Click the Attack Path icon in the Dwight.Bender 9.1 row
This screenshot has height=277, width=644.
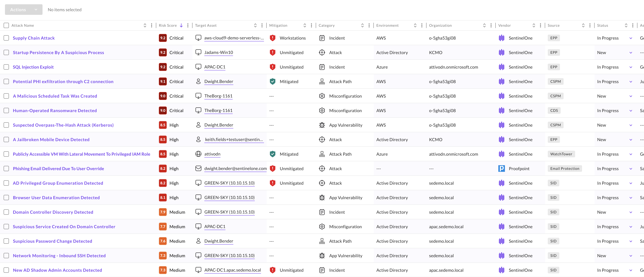(x=322, y=82)
